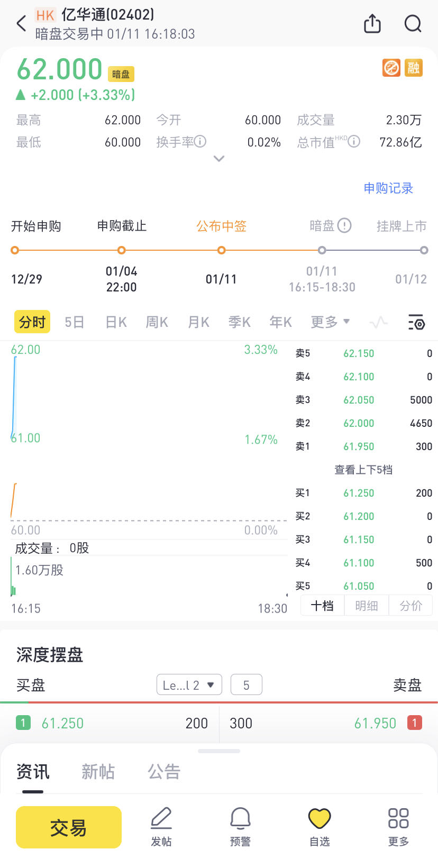Open 申购记录 link
The width and height of the screenshot is (438, 868).
pos(388,188)
